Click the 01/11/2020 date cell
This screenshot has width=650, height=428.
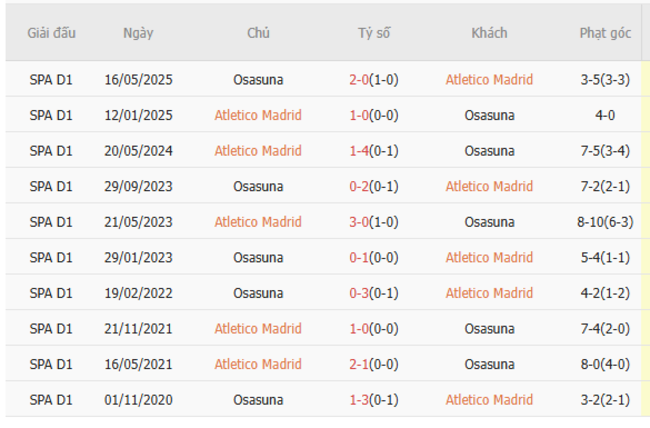point(138,400)
